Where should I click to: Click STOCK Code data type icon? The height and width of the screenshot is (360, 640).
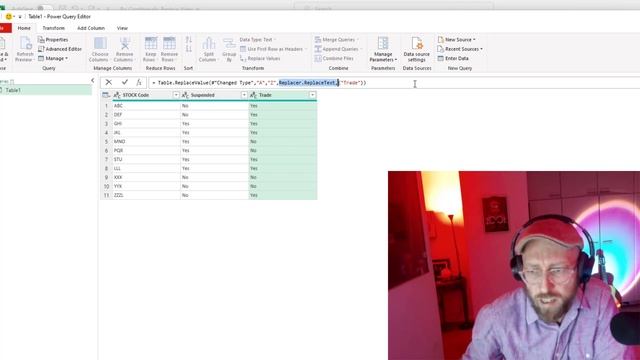click(x=117, y=95)
